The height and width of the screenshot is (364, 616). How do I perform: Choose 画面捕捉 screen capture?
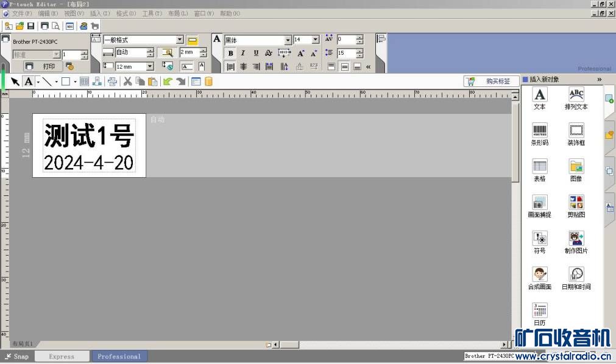(539, 206)
